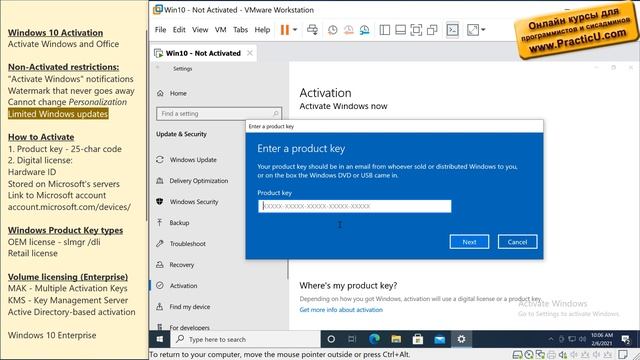Viewport: 640px width, 360px height.
Task: Open Delivery Optimization settings
Action: point(199,181)
